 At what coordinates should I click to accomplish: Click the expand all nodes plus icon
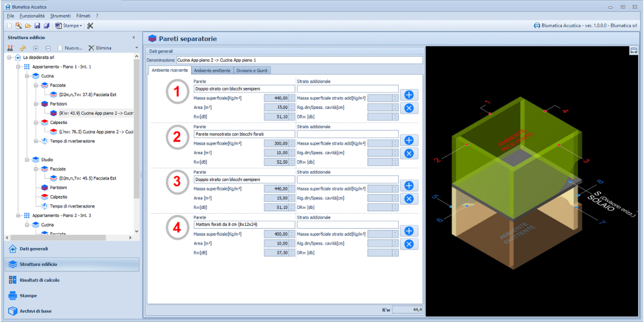click(x=35, y=48)
